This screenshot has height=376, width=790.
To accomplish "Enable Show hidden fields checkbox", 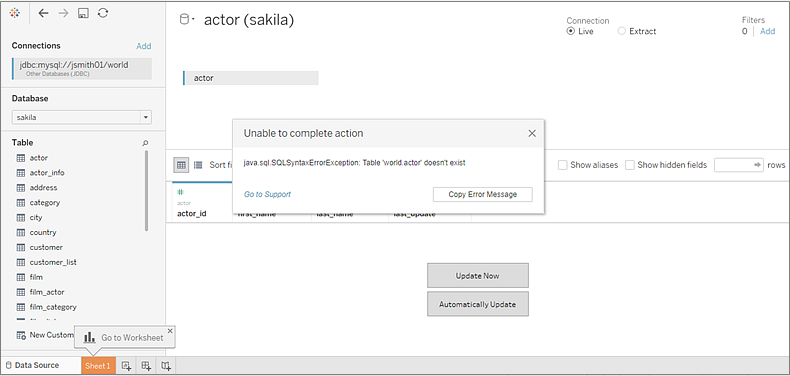I will [630, 165].
